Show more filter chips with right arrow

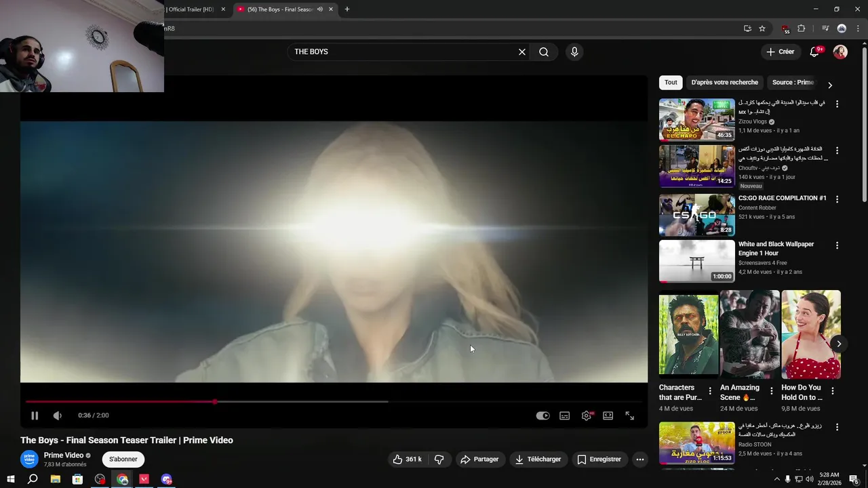pos(829,85)
